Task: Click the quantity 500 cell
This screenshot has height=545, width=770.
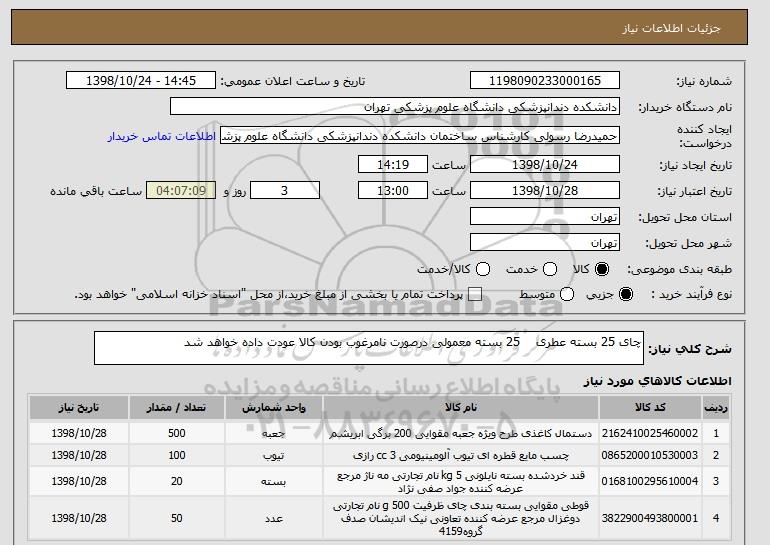Action: tap(177, 433)
